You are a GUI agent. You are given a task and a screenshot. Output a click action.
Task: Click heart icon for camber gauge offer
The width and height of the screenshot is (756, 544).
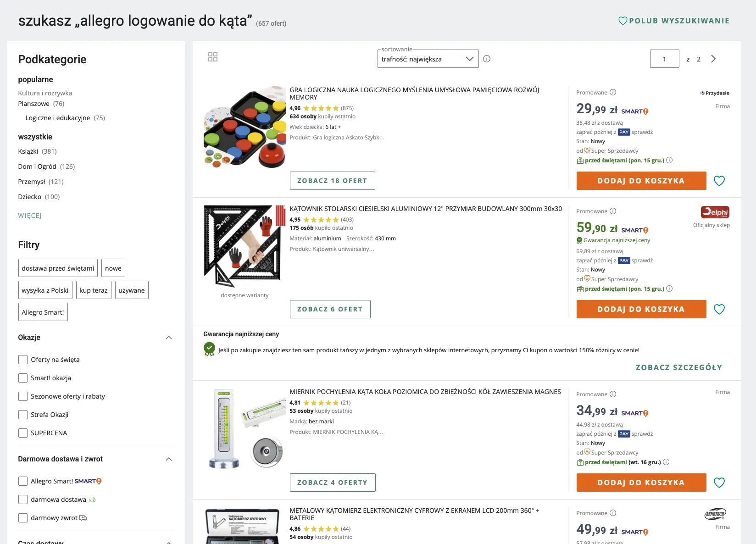pyautogui.click(x=719, y=483)
